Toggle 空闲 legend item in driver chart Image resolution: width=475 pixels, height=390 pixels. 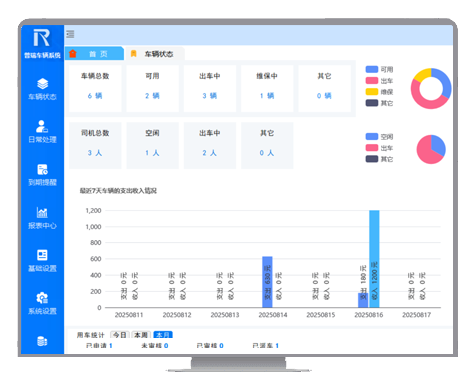pyautogui.click(x=379, y=137)
